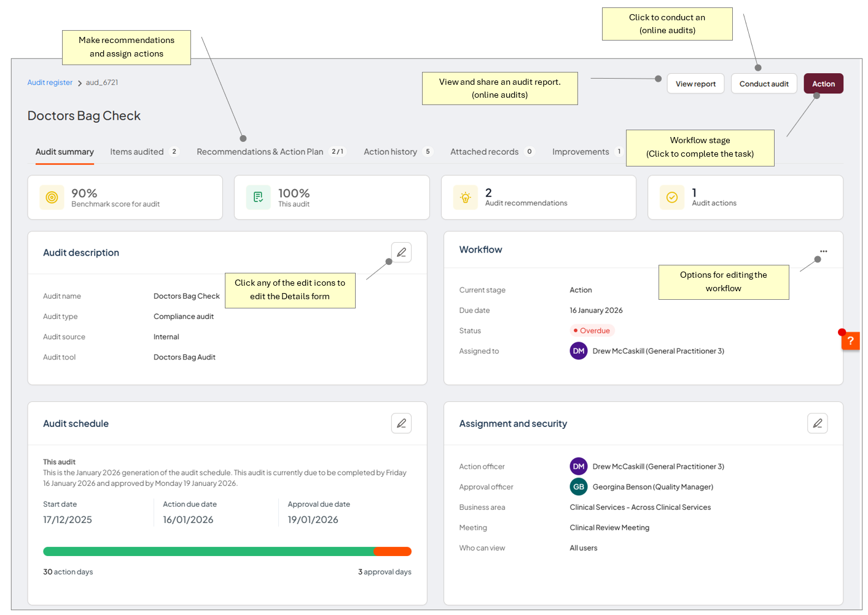
Task: Switch to the Items audited tab
Action: pos(136,152)
